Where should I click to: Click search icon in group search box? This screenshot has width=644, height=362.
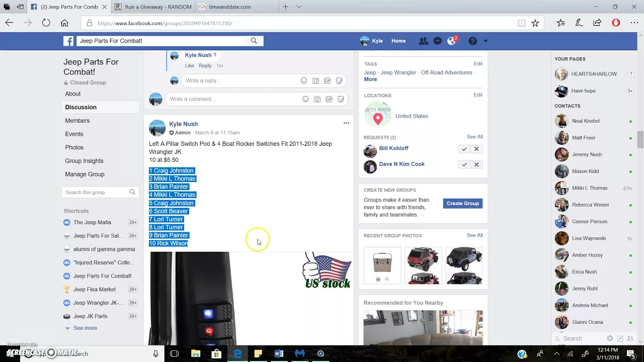point(132,192)
